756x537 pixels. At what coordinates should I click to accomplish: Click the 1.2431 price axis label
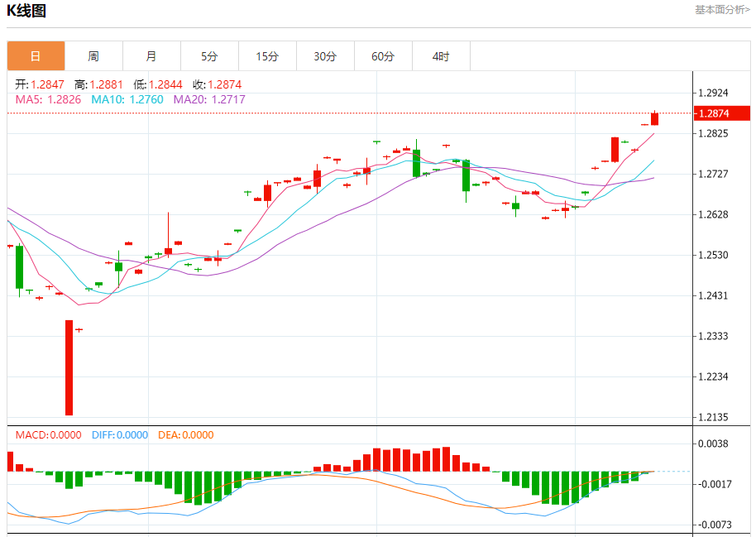[x=713, y=295]
